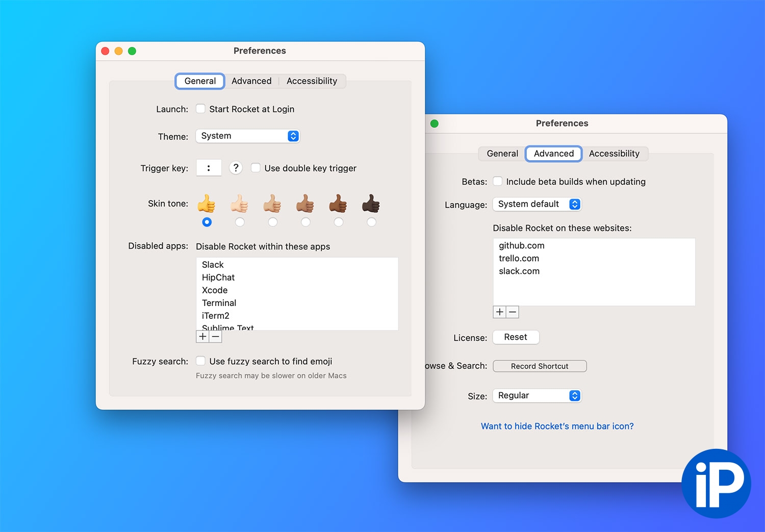Remove a website from disabled websites list

[x=513, y=312]
